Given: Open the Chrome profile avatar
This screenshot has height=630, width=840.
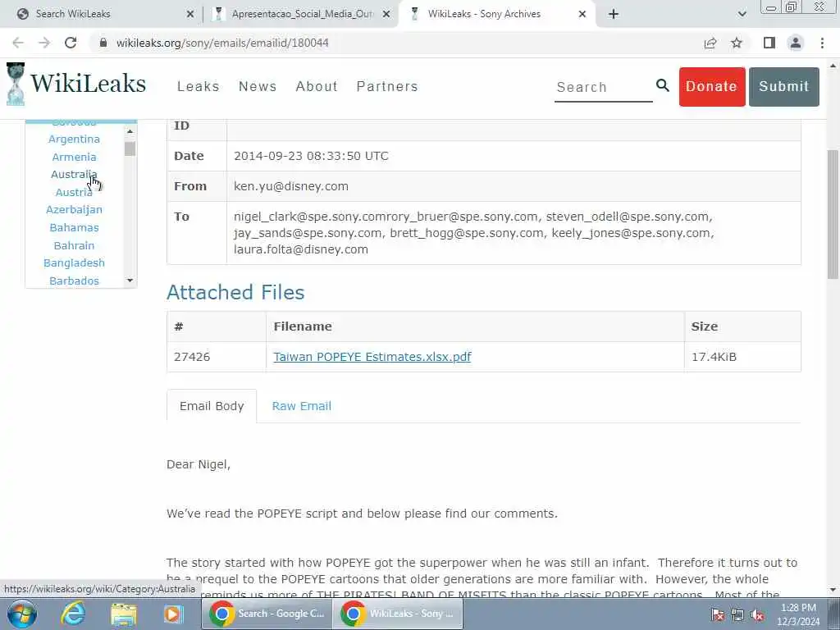Looking at the screenshot, I should [796, 43].
